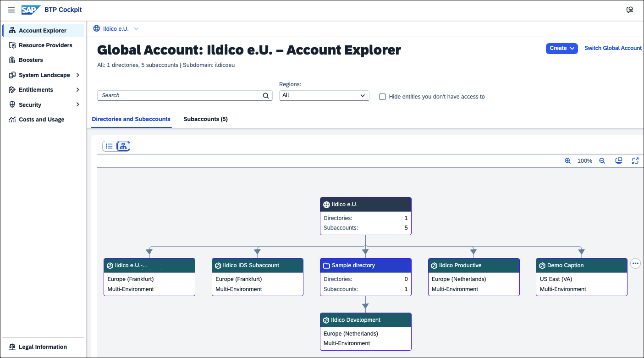Open the Ildico e.U. breadcrumb dropdown arrow
Image resolution: width=644 pixels, height=358 pixels.
(x=136, y=29)
